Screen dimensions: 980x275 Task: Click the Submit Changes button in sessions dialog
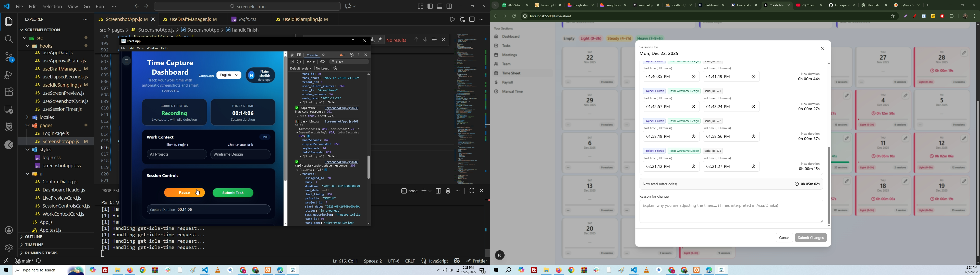[x=810, y=238]
